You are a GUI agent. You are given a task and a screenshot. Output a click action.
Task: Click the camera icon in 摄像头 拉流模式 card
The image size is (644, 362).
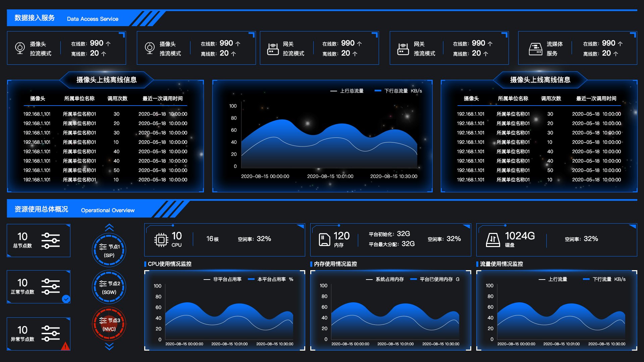coord(20,48)
